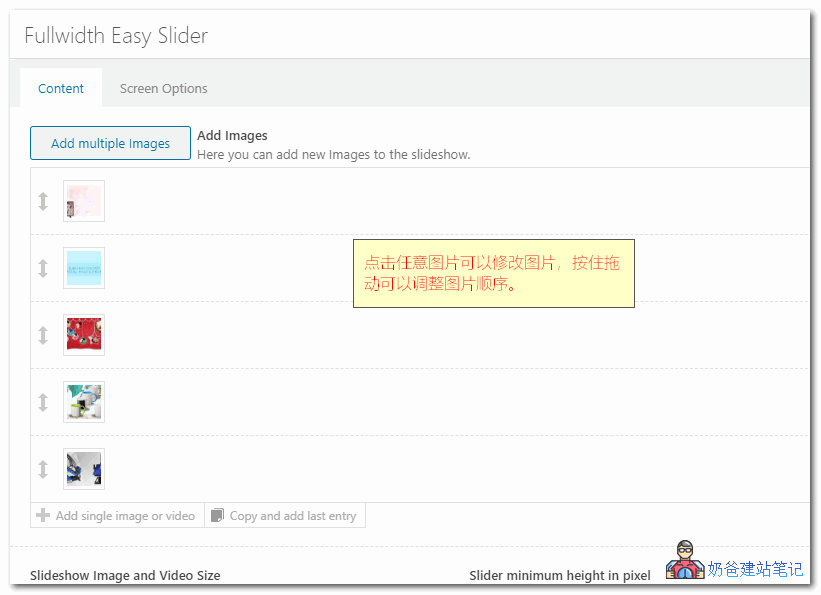
Task: Click the drag handle of the third slide
Action: coord(43,335)
